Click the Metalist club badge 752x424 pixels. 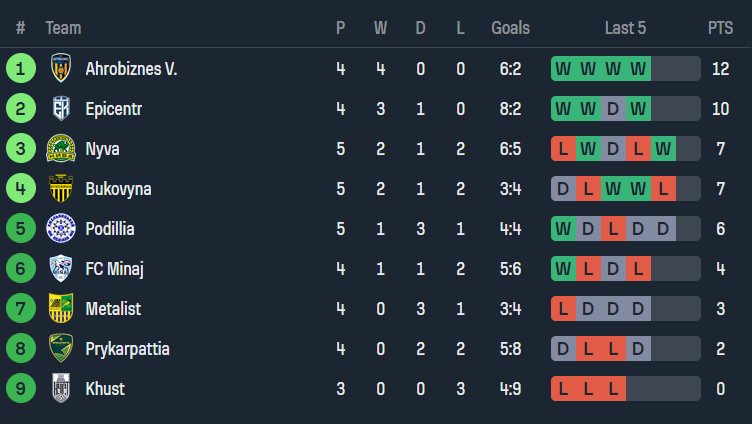(x=61, y=308)
